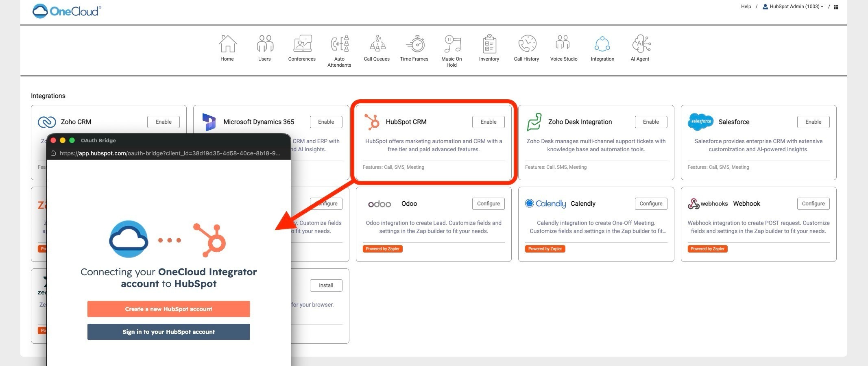868x366 pixels.
Task: Open Call Queues icon
Action: tap(377, 44)
